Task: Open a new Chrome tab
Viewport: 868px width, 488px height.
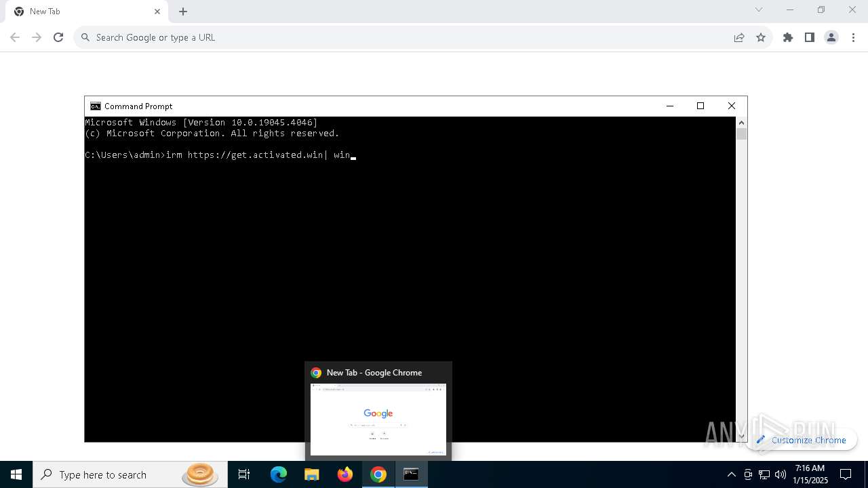Action: coord(183,12)
